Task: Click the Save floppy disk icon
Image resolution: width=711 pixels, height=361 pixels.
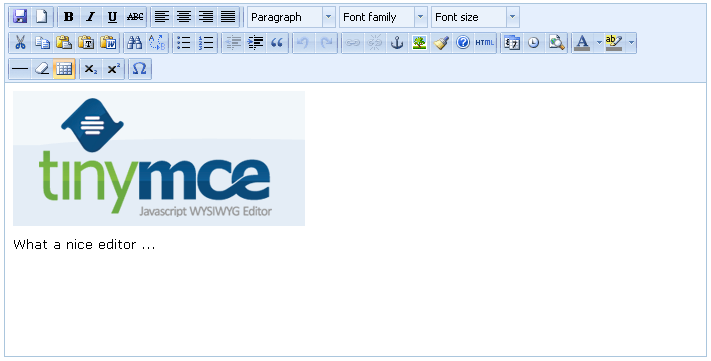Action: [x=20, y=17]
